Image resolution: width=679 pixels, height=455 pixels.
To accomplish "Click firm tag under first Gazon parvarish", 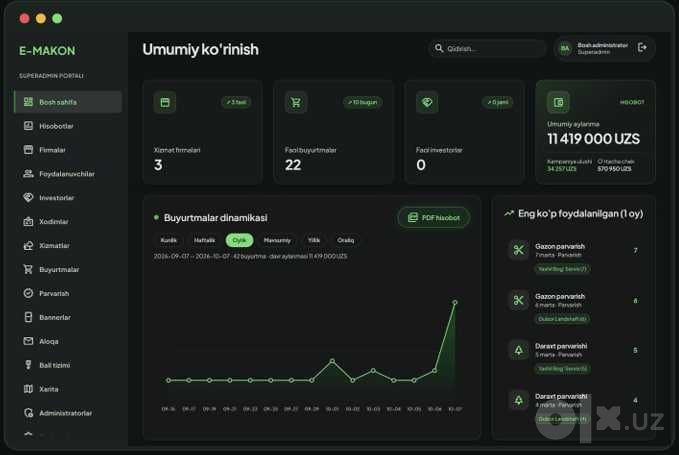I will point(562,269).
